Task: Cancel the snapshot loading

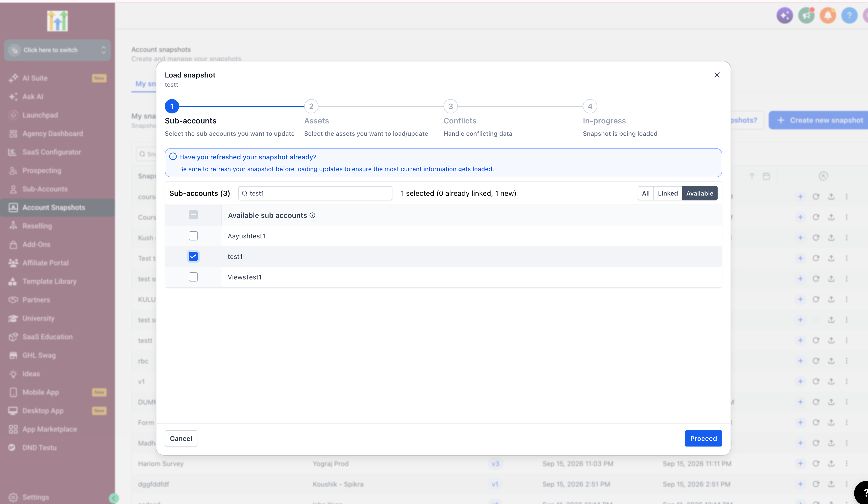Action: tap(181, 438)
